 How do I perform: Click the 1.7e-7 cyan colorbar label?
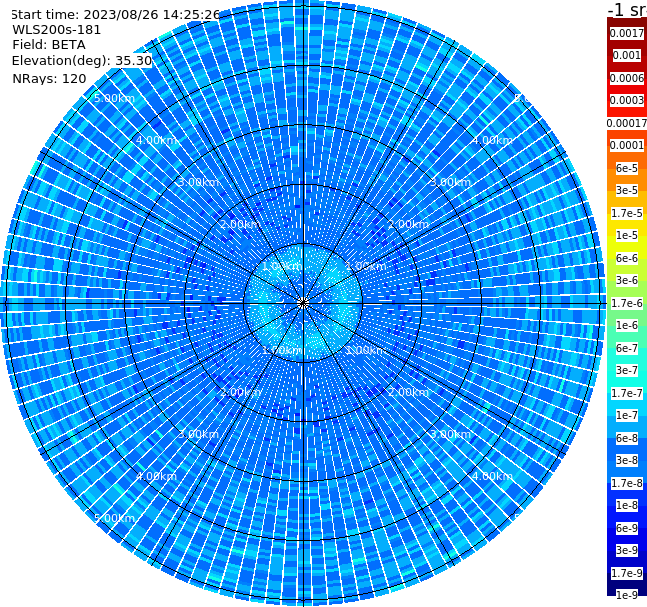[627, 393]
